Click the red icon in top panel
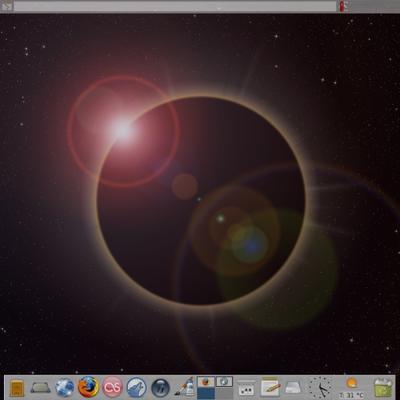The height and width of the screenshot is (400, 400). (x=343, y=6)
